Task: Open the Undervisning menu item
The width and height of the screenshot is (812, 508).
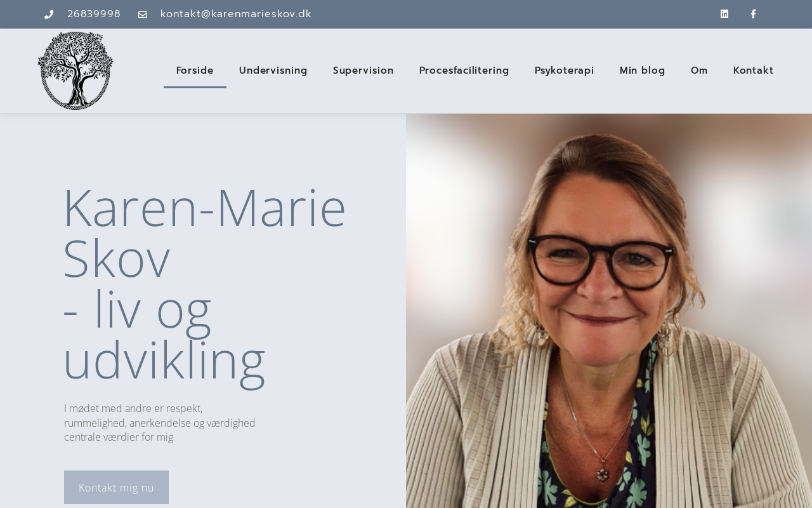Action: 273,70
